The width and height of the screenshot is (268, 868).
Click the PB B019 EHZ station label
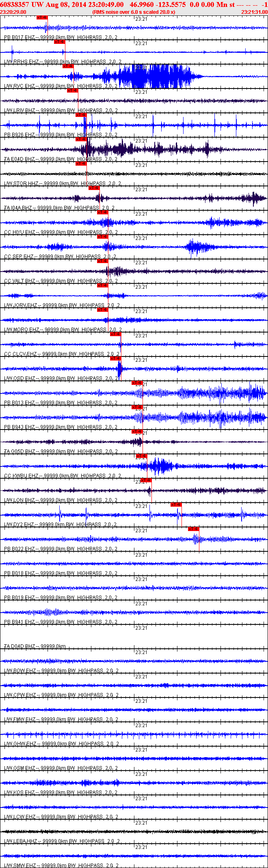[x=61, y=598]
